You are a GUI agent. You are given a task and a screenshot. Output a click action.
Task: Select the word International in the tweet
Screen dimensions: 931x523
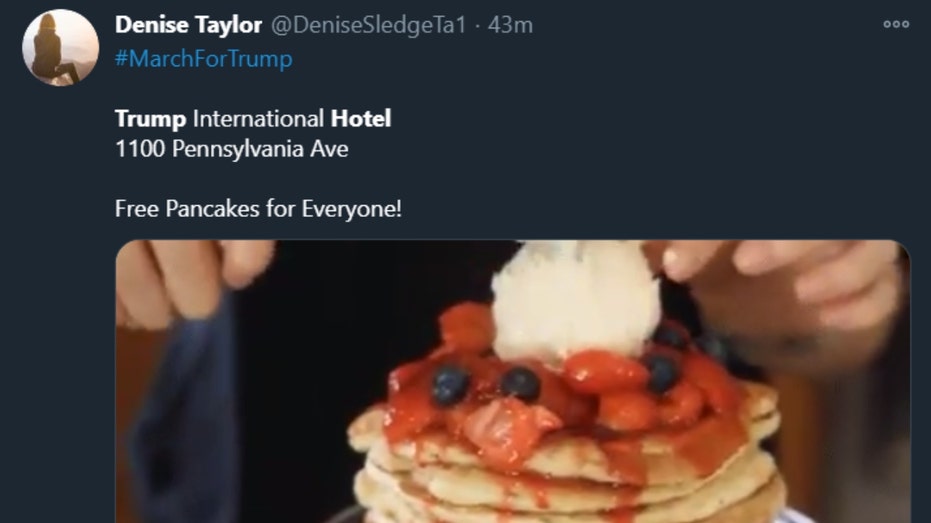pyautogui.click(x=258, y=119)
